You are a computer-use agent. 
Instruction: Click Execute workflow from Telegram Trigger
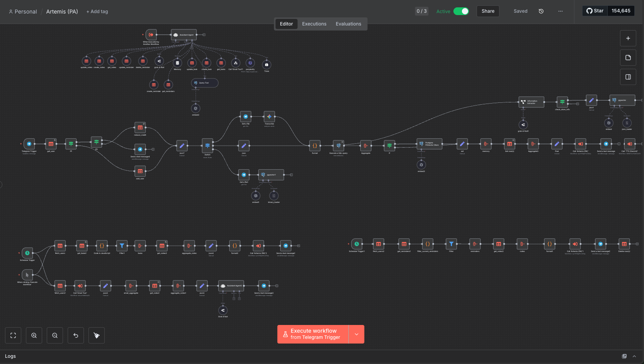[313, 334]
